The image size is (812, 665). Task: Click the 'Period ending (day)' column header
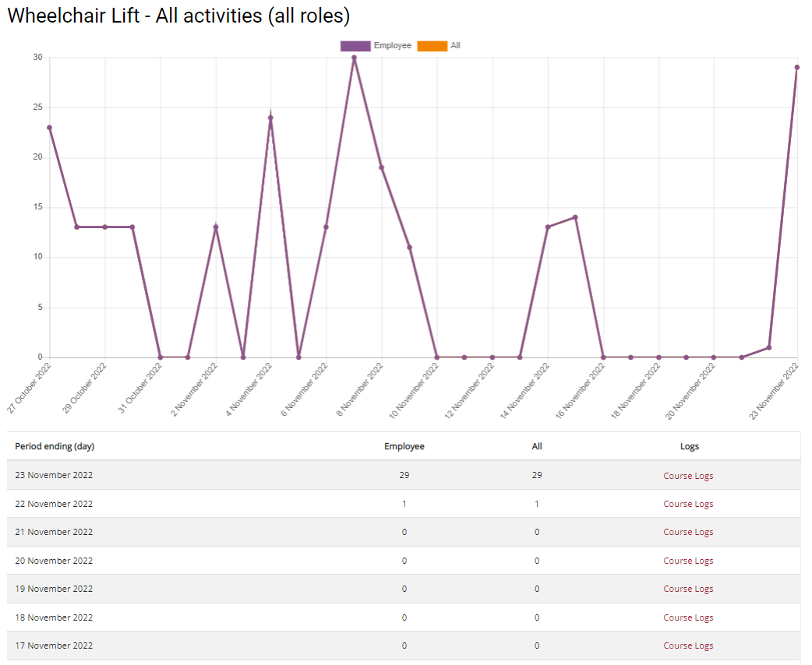click(55, 446)
